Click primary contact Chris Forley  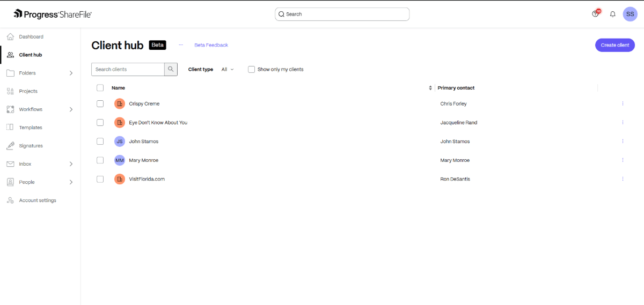click(453, 103)
